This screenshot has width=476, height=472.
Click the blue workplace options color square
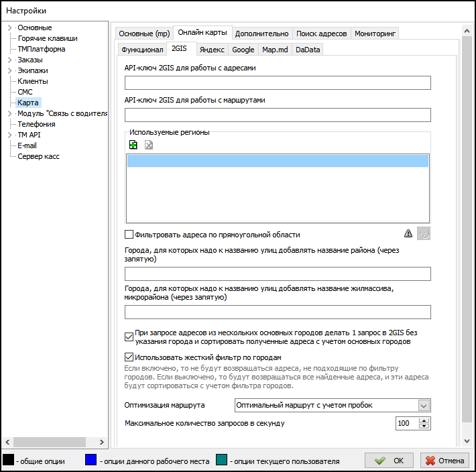coord(92,461)
